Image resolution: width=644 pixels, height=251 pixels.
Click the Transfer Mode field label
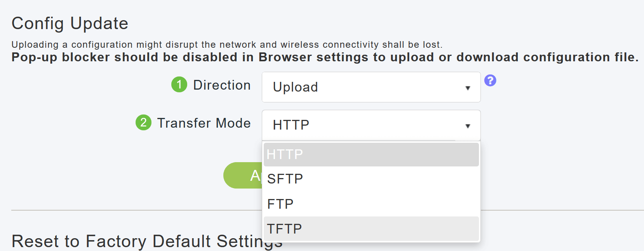pos(204,123)
